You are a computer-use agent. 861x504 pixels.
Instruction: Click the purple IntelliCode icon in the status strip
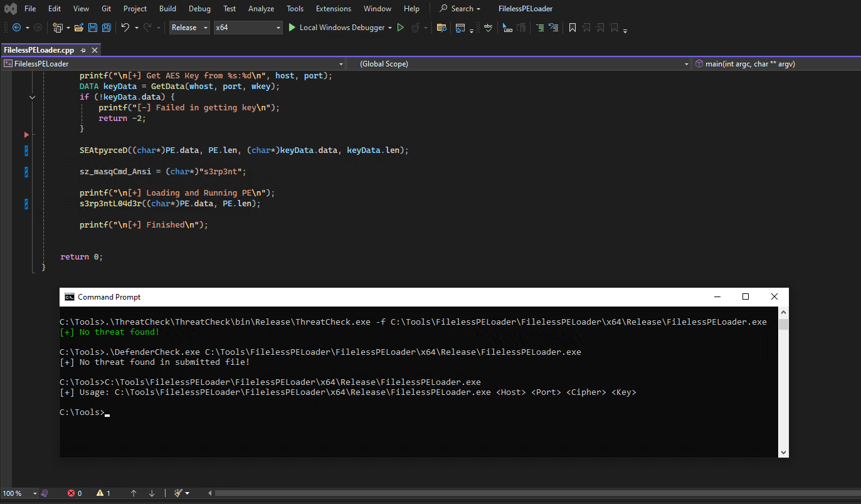point(45,493)
